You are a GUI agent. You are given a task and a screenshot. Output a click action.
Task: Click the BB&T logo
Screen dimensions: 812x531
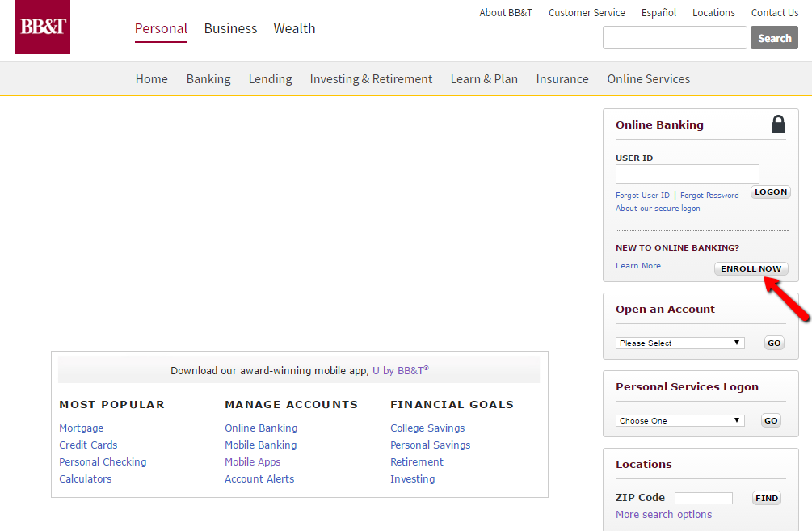coord(43,27)
